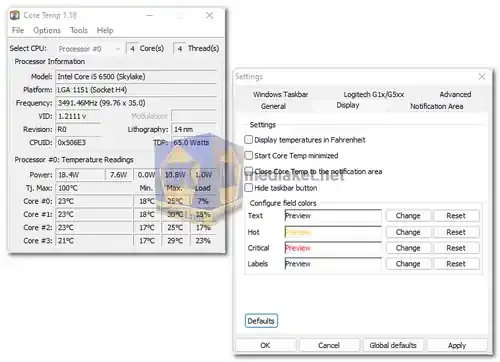
Task: Switch to the Advanced tab
Action: (x=455, y=94)
